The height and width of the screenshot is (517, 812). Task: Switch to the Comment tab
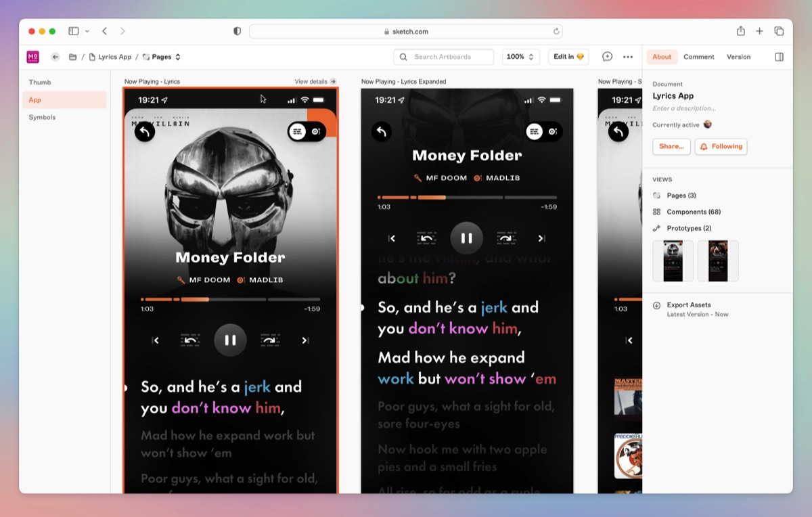[x=698, y=57]
